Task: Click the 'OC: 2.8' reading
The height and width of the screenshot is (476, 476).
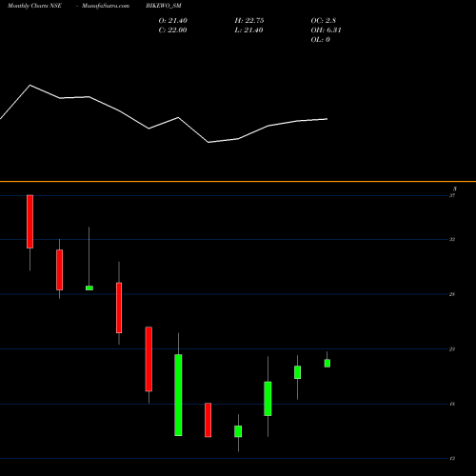Action: coord(324,21)
